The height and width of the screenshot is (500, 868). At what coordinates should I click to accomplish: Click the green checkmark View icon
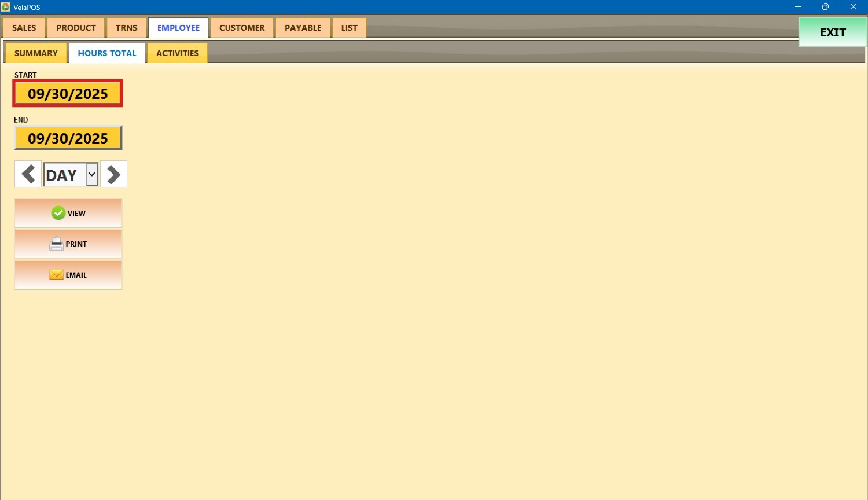(58, 213)
